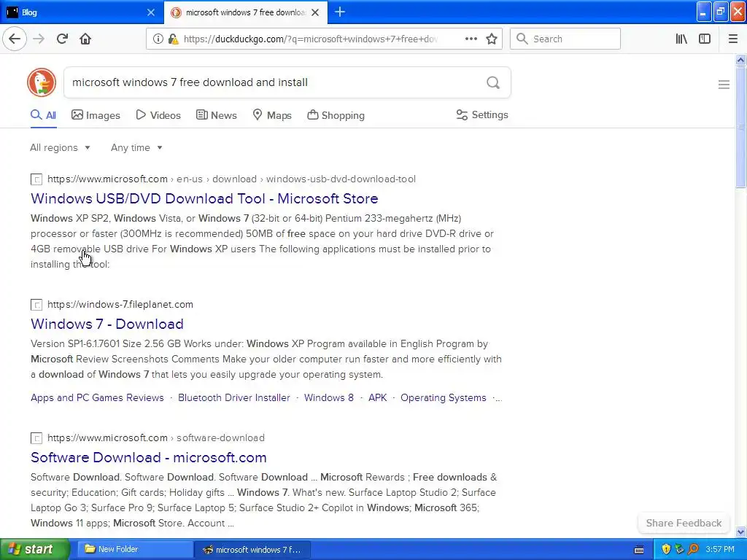Click the 3:57 PM system clock
Viewport: 747px width, 560px height.
(720, 549)
